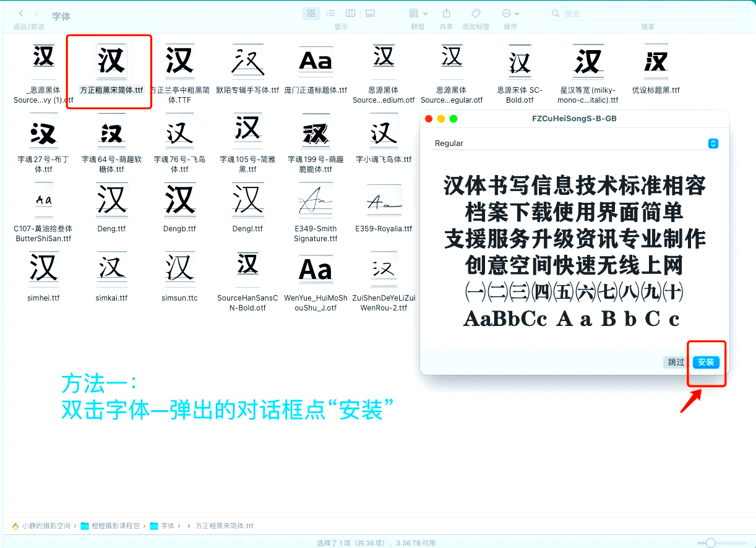Select the Dengb.ttf font file
The width and height of the screenshot is (756, 548).
coord(179,208)
